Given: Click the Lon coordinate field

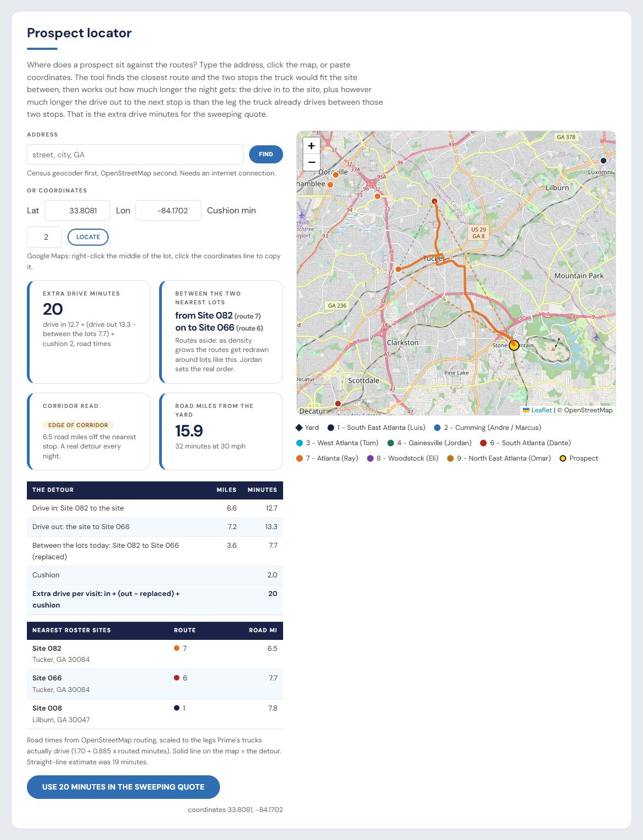Looking at the screenshot, I should (x=168, y=211).
